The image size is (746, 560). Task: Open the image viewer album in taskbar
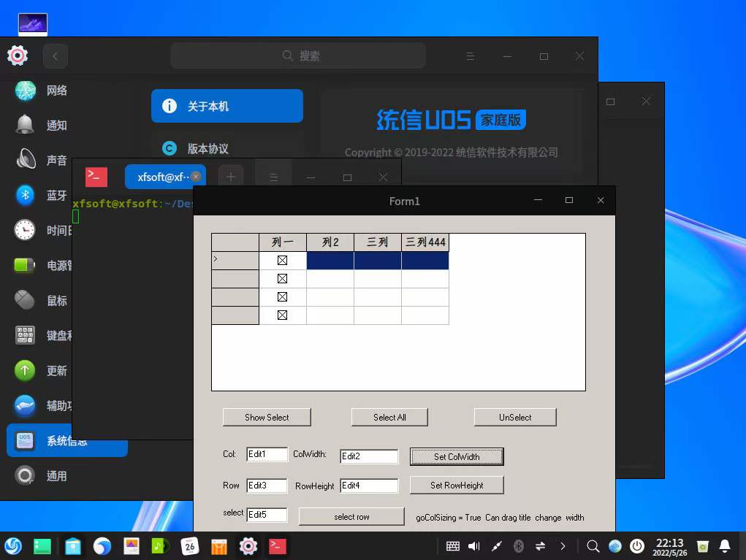coord(132,546)
